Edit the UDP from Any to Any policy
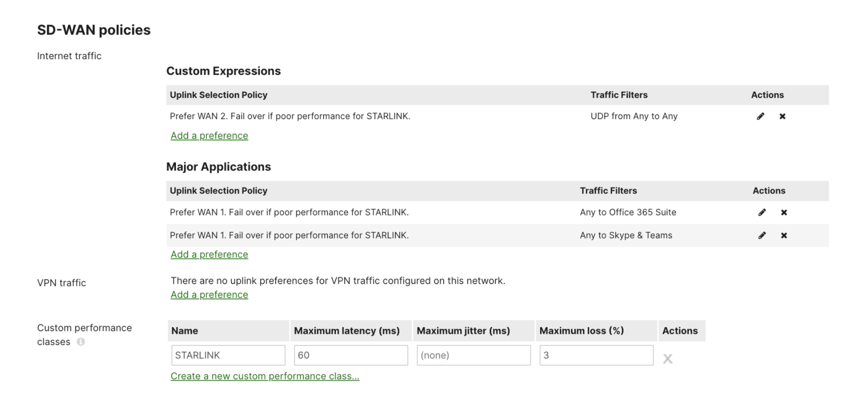The image size is (868, 398). pos(761,116)
